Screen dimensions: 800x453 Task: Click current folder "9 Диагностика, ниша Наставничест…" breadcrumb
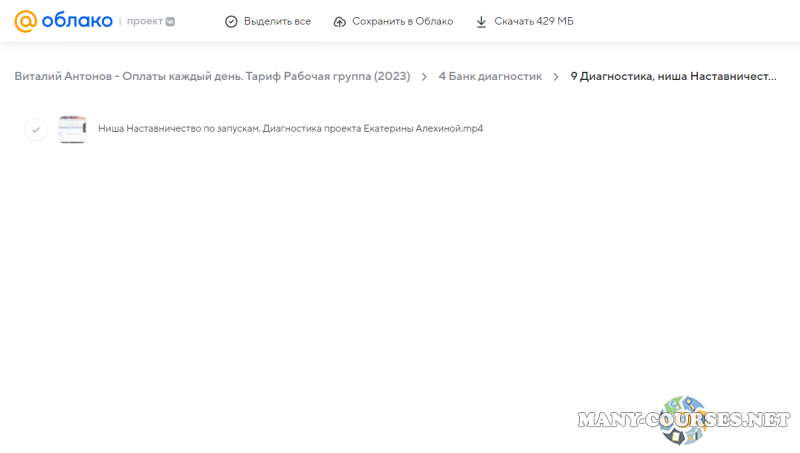(x=673, y=76)
